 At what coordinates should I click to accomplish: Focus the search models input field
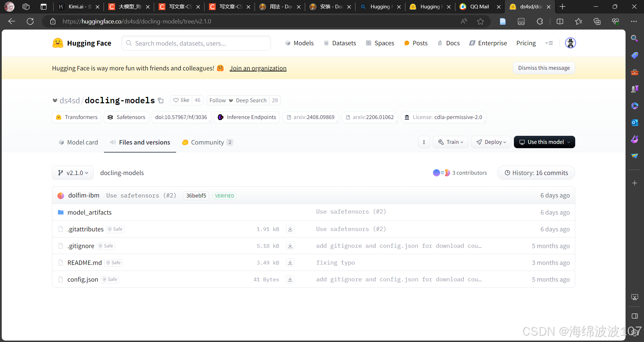196,43
